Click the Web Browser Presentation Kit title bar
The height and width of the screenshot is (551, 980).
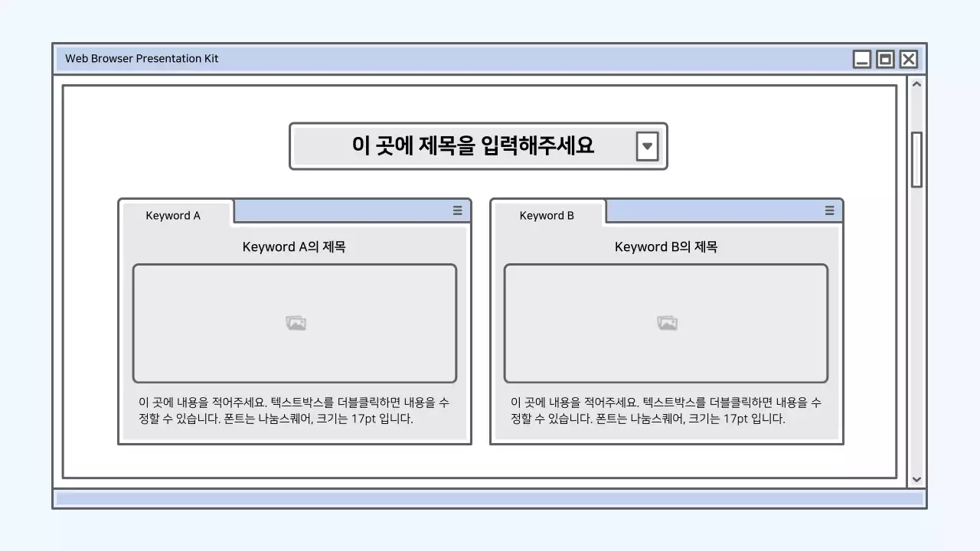pos(306,58)
